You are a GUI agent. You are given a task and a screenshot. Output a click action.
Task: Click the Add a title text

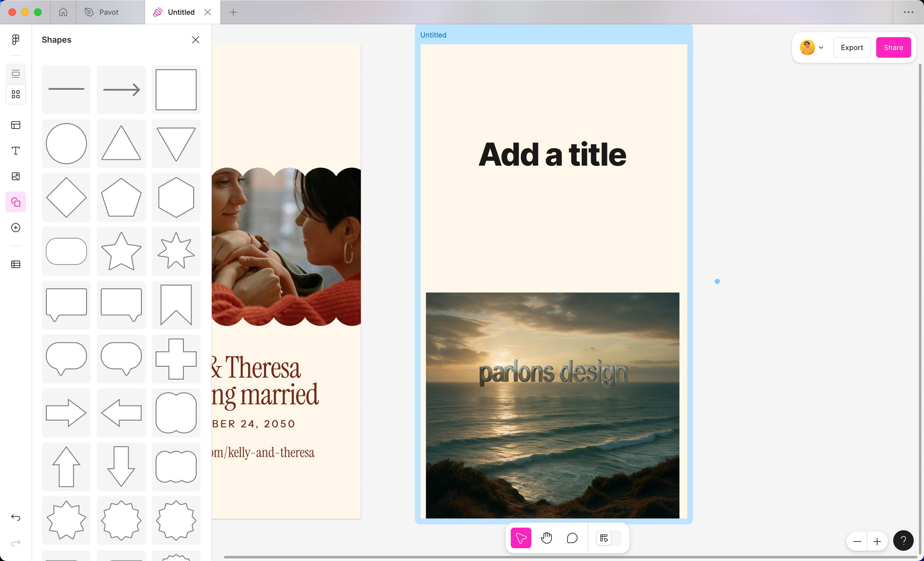[x=552, y=155]
